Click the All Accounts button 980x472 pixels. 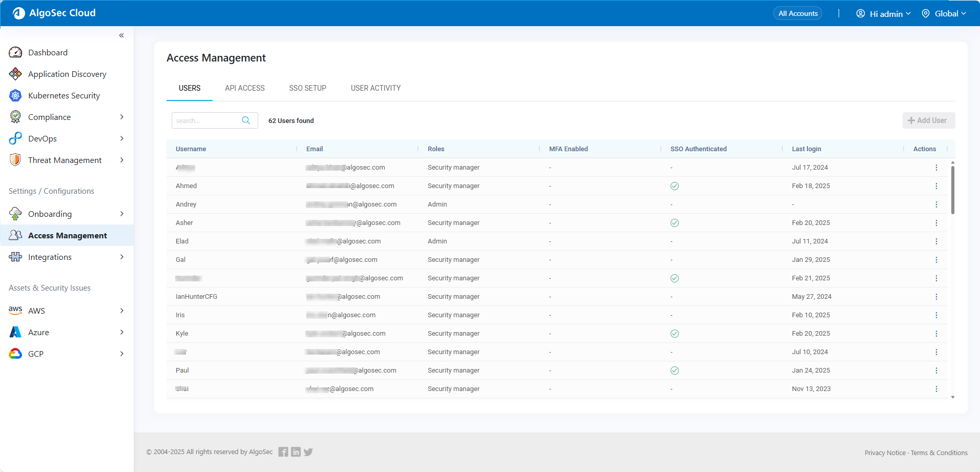(798, 13)
